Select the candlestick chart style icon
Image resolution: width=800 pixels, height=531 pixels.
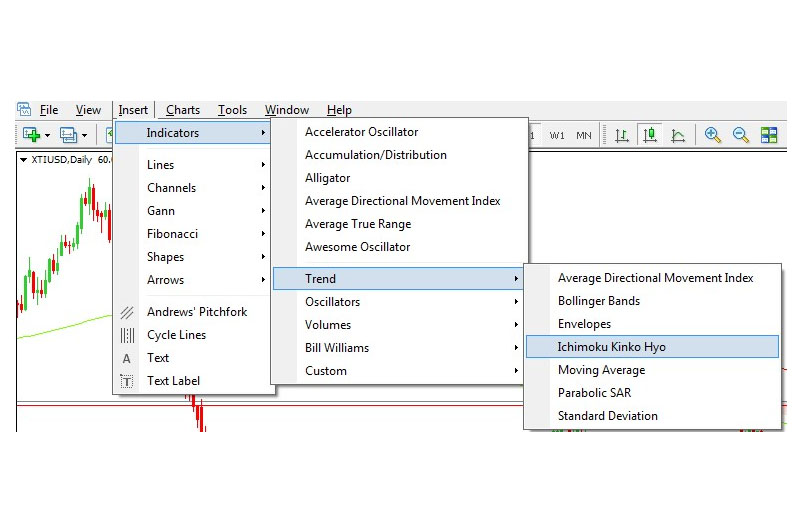click(649, 135)
